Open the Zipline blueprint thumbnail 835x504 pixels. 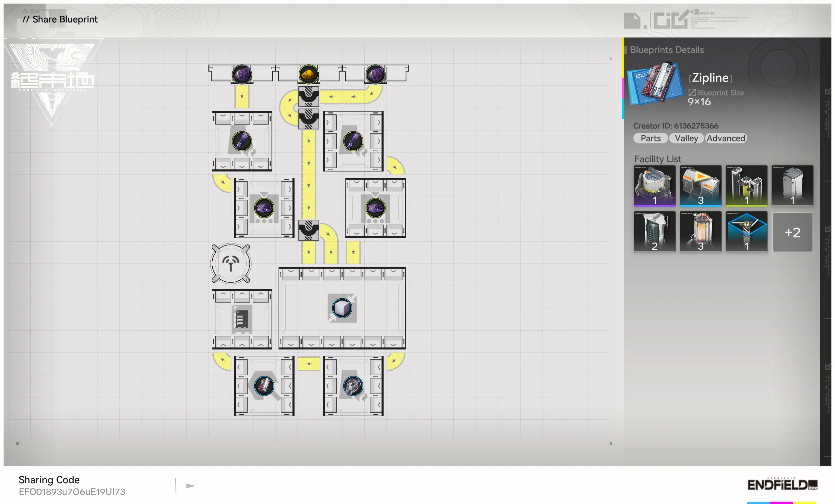pyautogui.click(x=655, y=83)
